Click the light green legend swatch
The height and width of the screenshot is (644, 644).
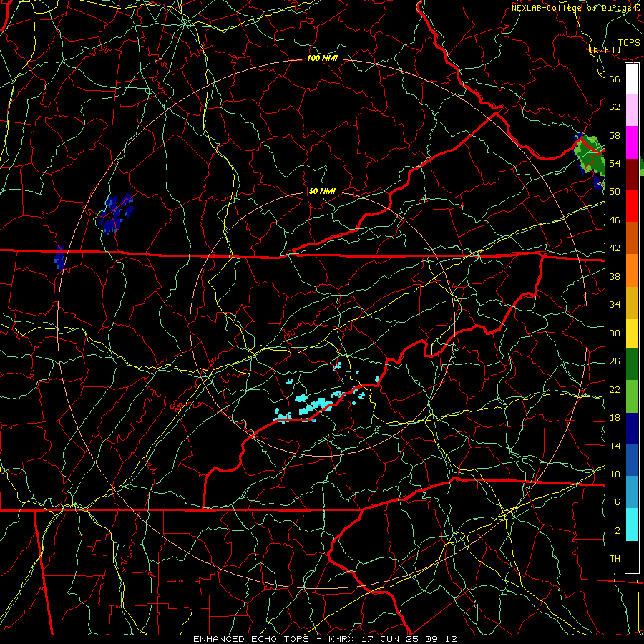click(632, 396)
